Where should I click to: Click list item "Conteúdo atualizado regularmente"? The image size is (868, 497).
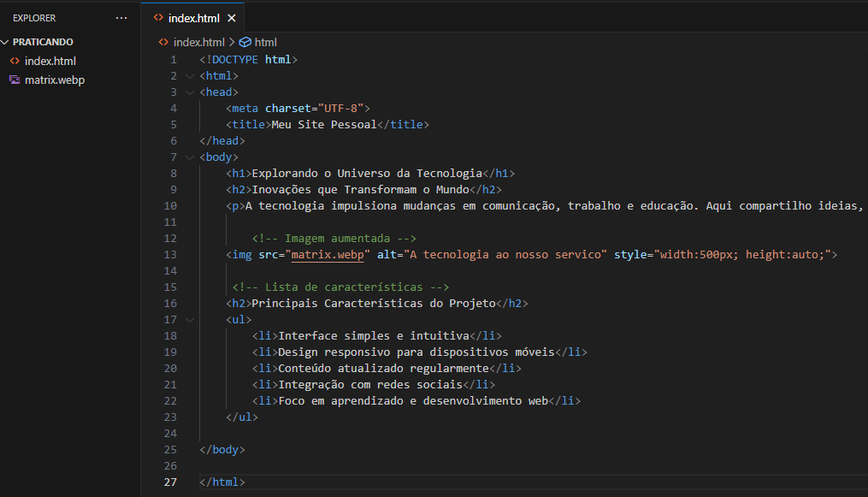(384, 369)
